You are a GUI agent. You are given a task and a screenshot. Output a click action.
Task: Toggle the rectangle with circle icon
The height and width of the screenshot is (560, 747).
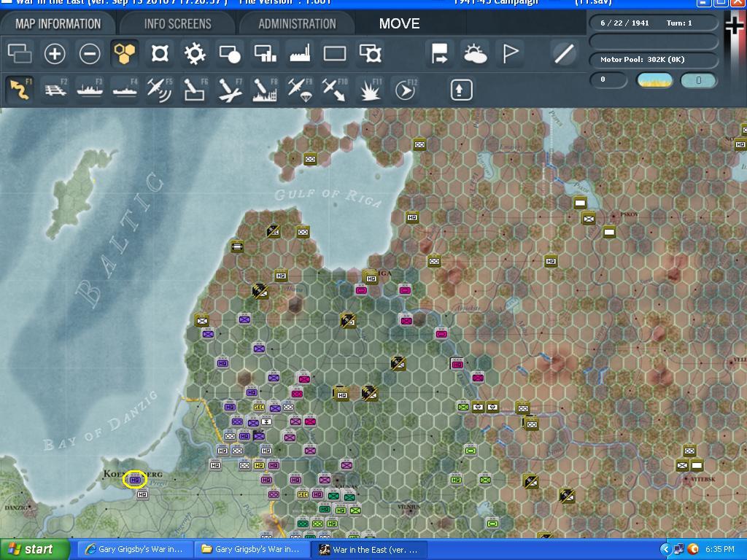[x=230, y=54]
